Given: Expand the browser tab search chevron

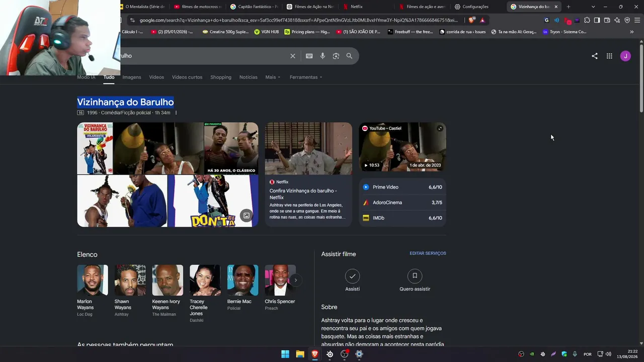Looking at the screenshot, I should (x=593, y=7).
